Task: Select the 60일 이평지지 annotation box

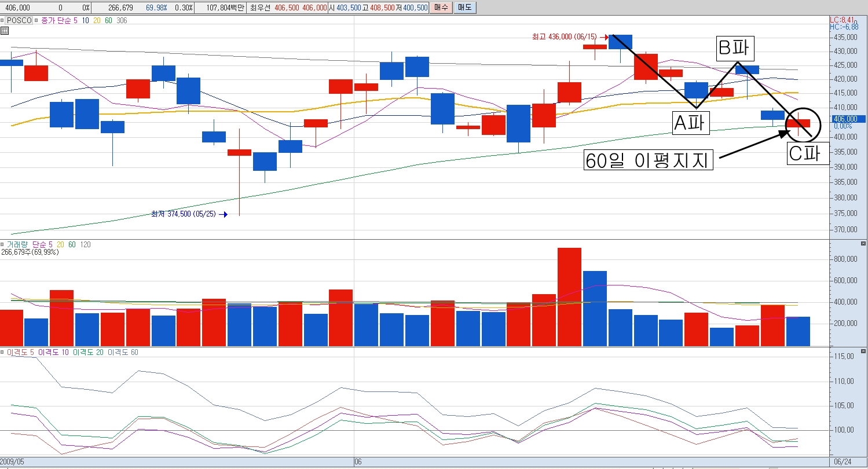Action: 649,160
